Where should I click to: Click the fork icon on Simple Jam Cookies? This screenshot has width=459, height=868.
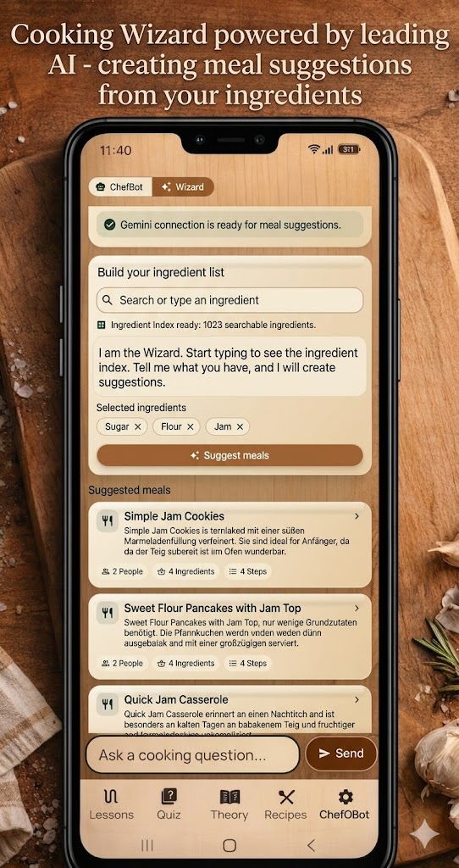(x=108, y=521)
